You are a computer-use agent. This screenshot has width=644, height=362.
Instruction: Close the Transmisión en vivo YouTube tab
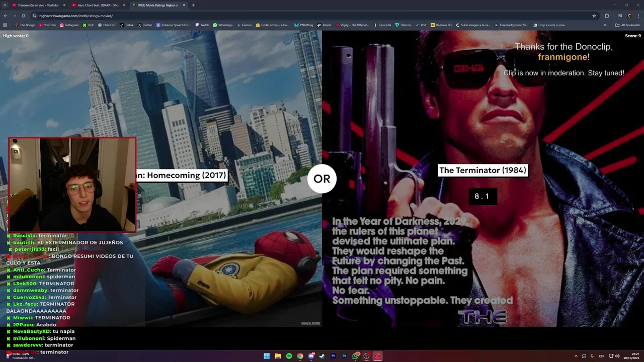coord(64,5)
